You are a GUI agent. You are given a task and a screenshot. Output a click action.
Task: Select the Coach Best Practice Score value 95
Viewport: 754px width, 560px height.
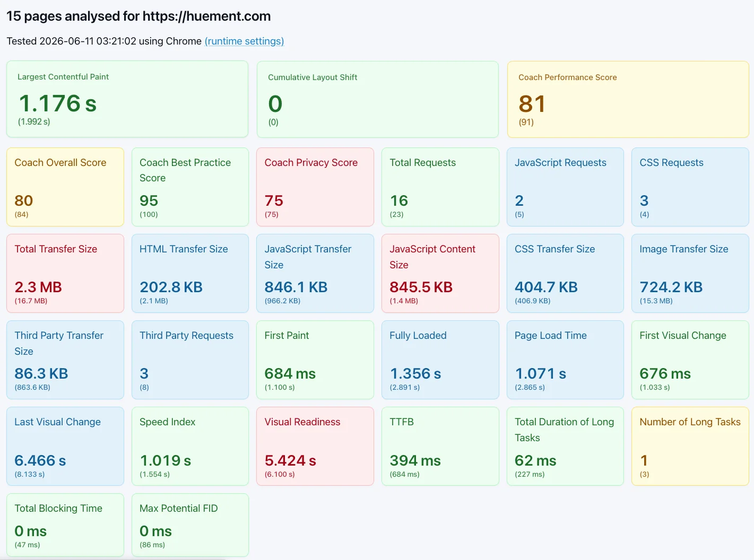[x=149, y=200]
